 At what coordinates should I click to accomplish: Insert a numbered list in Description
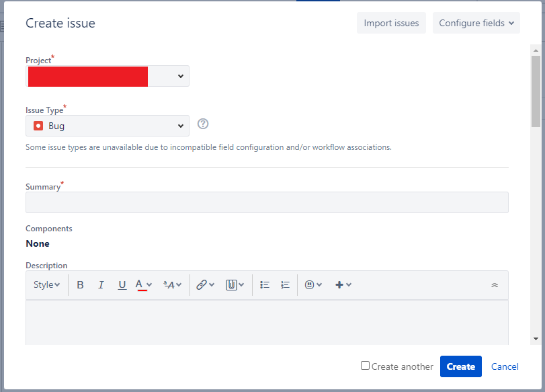tap(284, 284)
